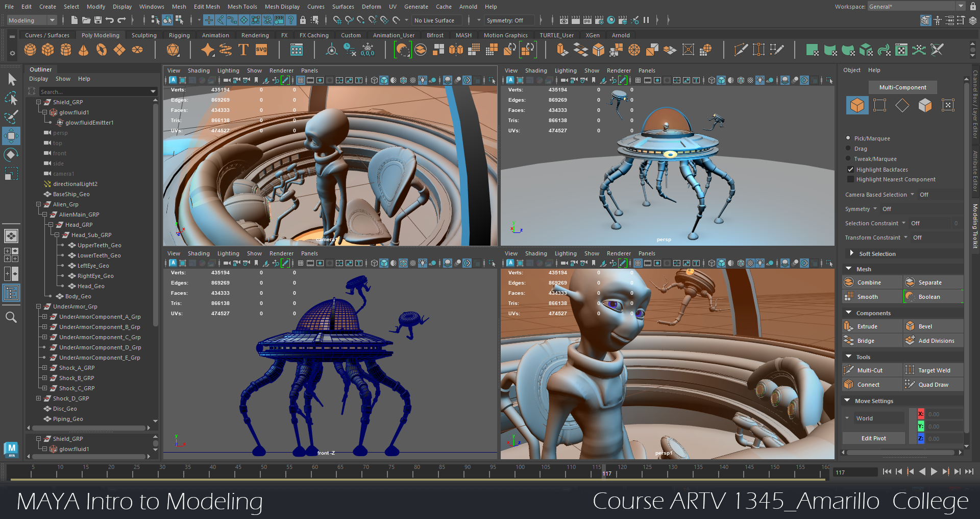Image resolution: width=980 pixels, height=519 pixels.
Task: Click the Combine button
Action: pos(872,282)
